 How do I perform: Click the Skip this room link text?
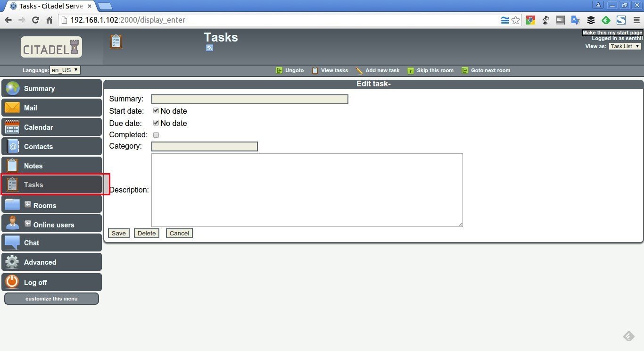(435, 70)
